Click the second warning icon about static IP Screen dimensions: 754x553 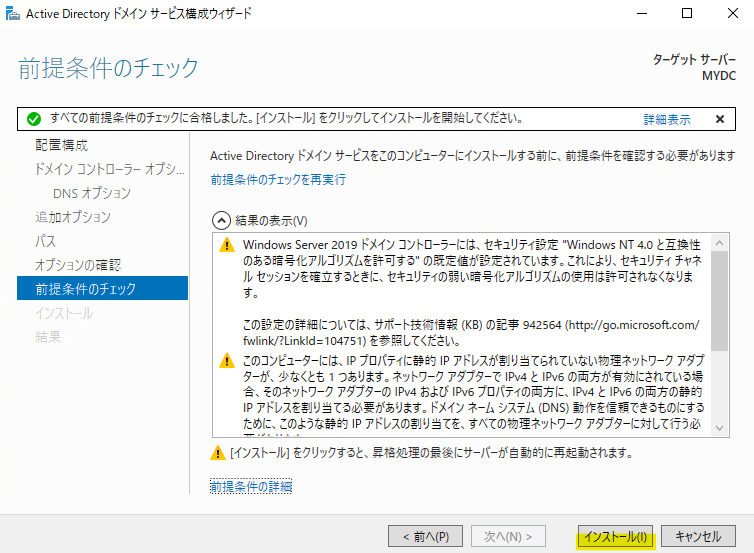point(226,361)
